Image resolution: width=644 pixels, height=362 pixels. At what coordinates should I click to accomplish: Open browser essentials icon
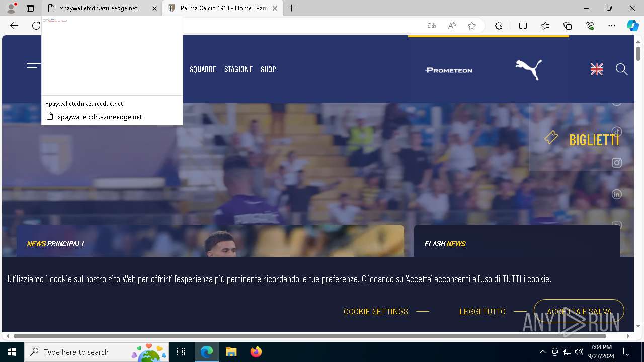590,26
